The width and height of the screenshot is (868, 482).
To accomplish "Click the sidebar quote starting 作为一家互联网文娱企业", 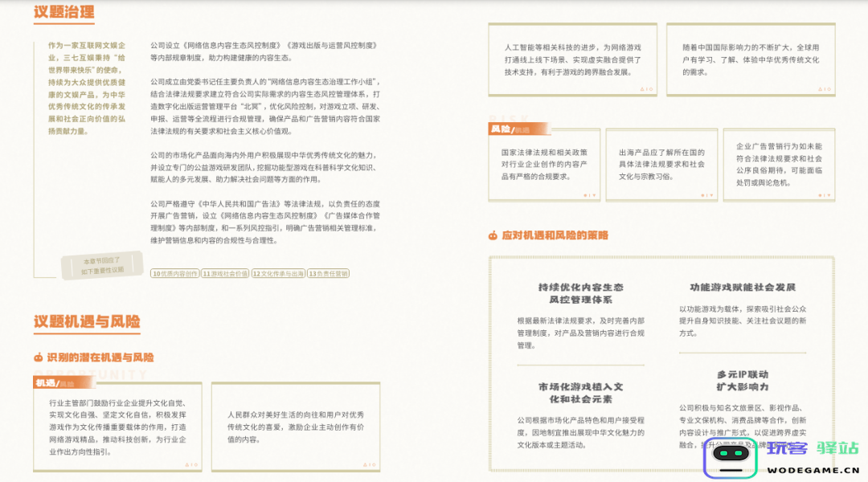I will (86, 88).
